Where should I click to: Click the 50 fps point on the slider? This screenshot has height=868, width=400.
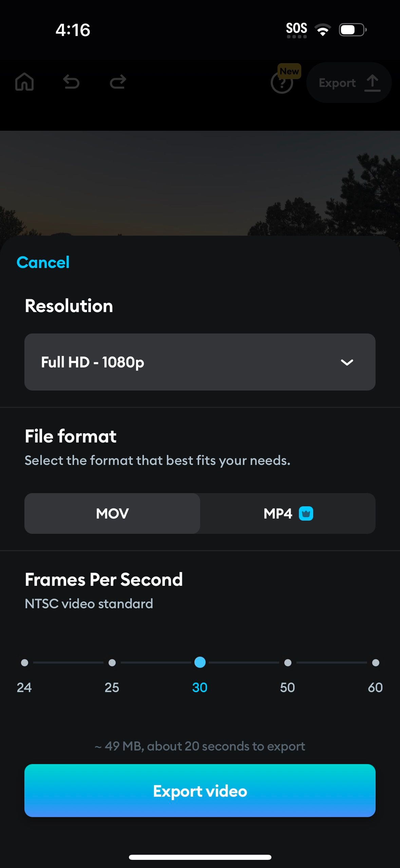(x=288, y=663)
